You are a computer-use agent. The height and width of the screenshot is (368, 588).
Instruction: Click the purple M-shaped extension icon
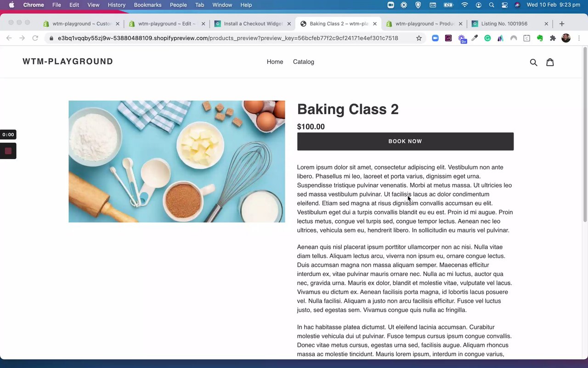[501, 38]
